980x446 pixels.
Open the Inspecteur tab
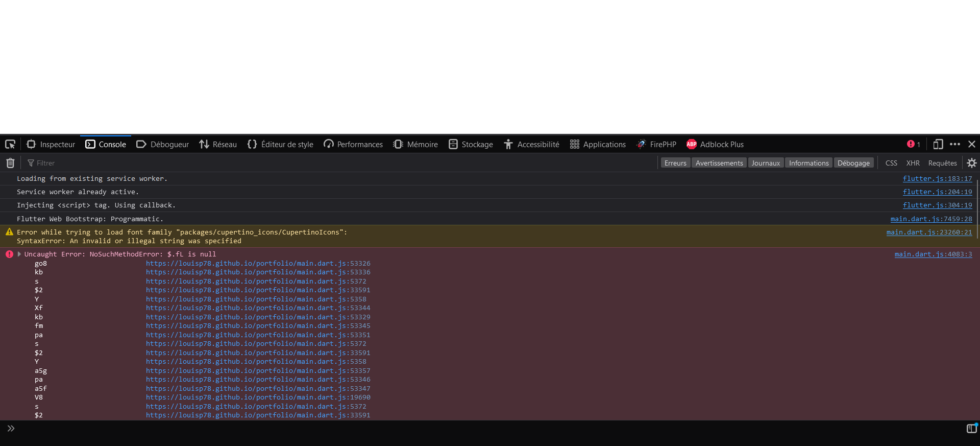(51, 145)
